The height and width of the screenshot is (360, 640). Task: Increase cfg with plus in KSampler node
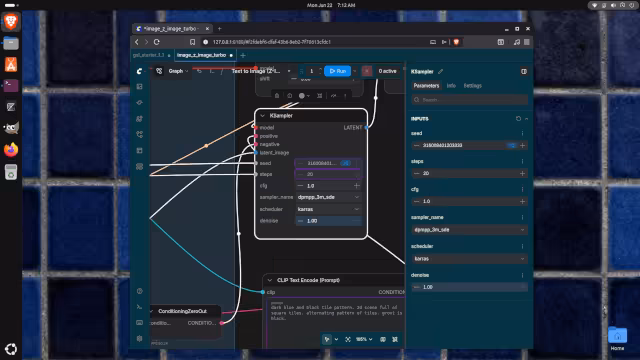coord(357,186)
